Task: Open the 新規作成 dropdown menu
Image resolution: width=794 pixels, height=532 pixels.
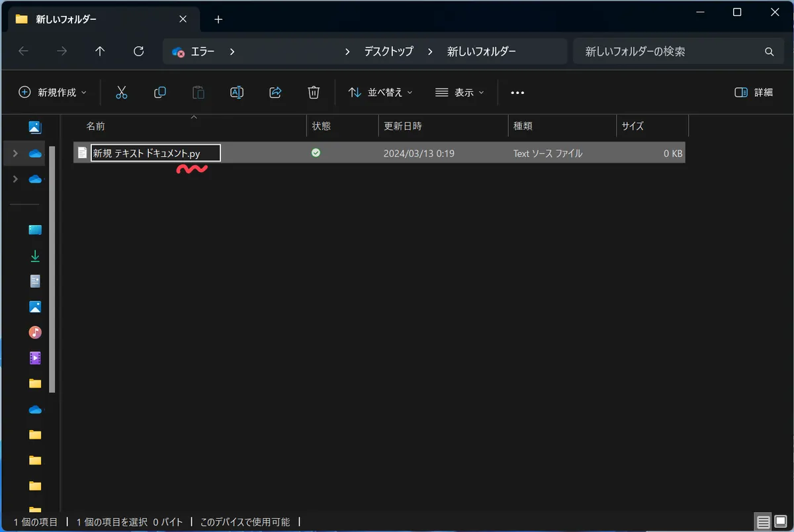Action: 53,93
